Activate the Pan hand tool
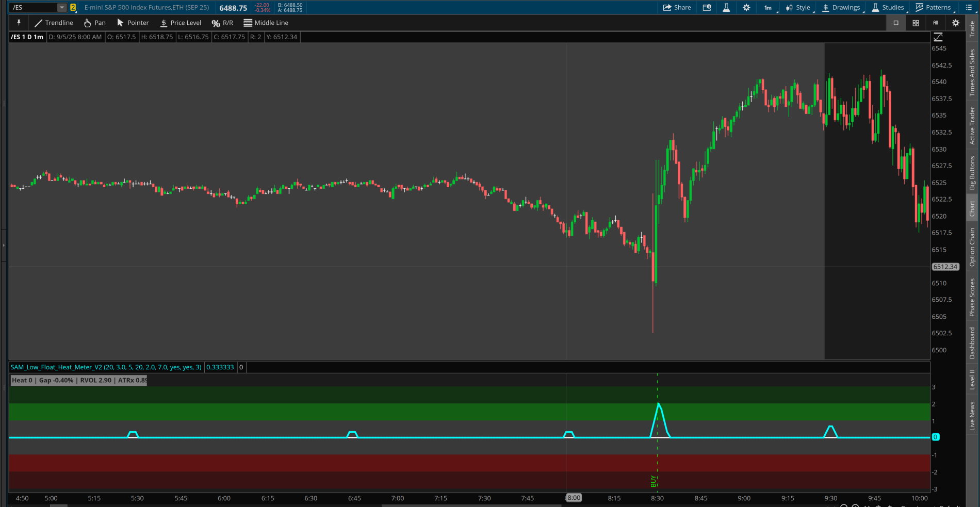 [x=95, y=23]
